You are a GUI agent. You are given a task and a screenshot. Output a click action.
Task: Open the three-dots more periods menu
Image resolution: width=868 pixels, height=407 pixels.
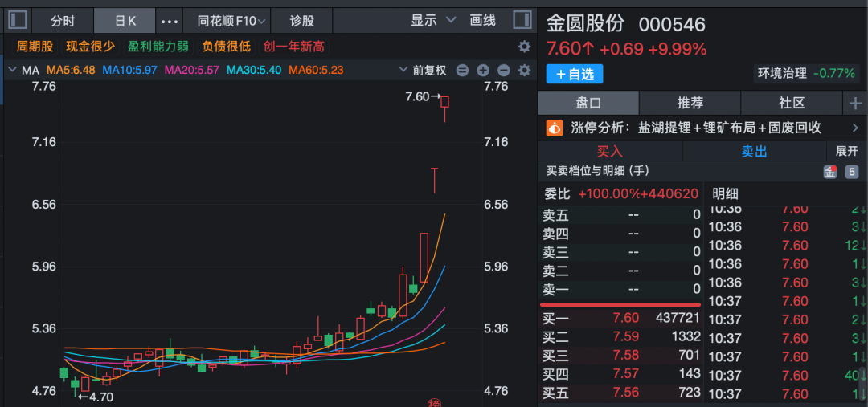pyautogui.click(x=170, y=21)
